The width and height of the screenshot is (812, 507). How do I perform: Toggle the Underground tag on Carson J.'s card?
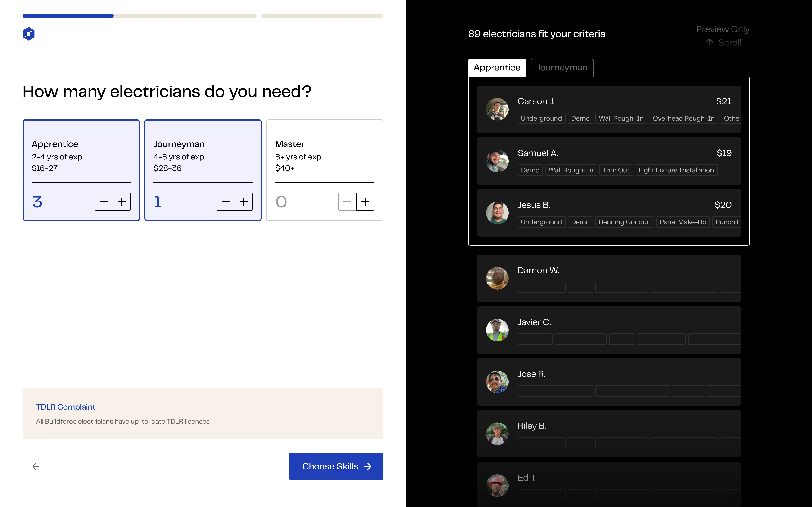pyautogui.click(x=541, y=118)
